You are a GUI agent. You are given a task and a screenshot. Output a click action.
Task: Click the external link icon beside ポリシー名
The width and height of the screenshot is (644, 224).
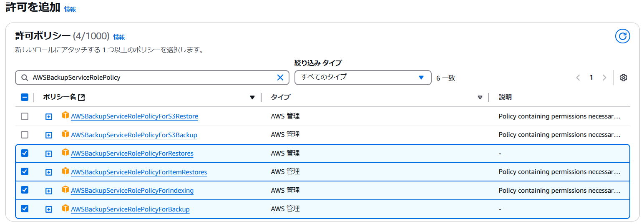click(x=82, y=97)
